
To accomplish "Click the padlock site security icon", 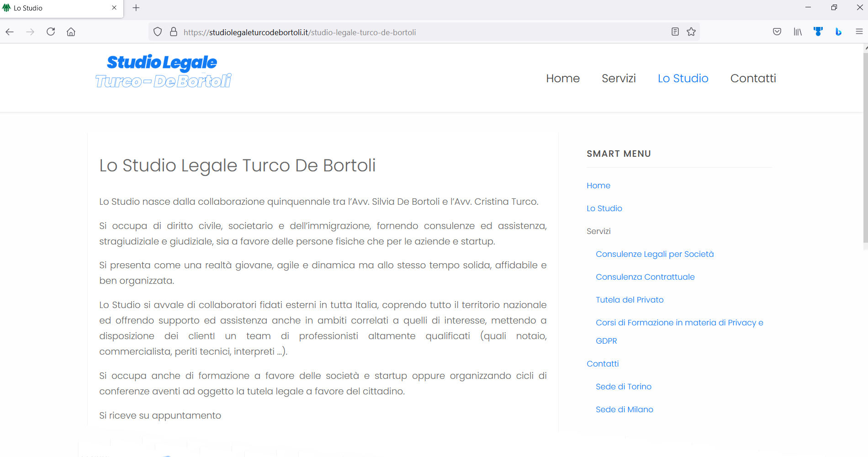I will [174, 32].
